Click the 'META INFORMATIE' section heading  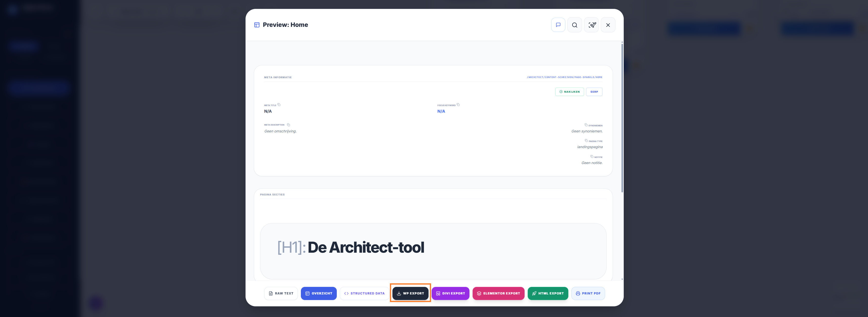pos(278,77)
